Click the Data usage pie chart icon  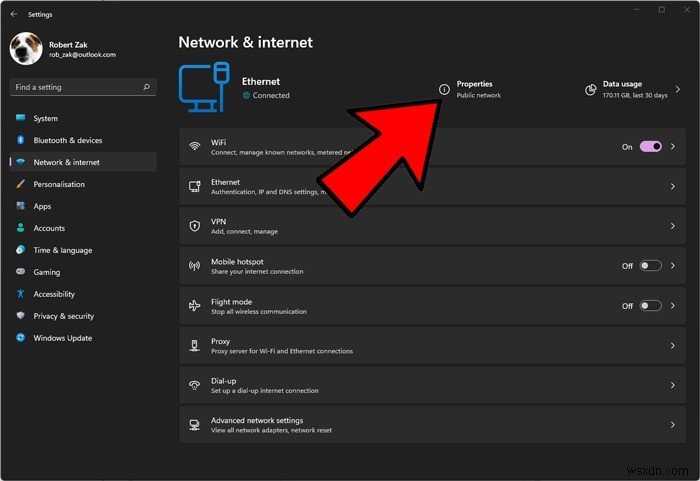[x=591, y=90]
